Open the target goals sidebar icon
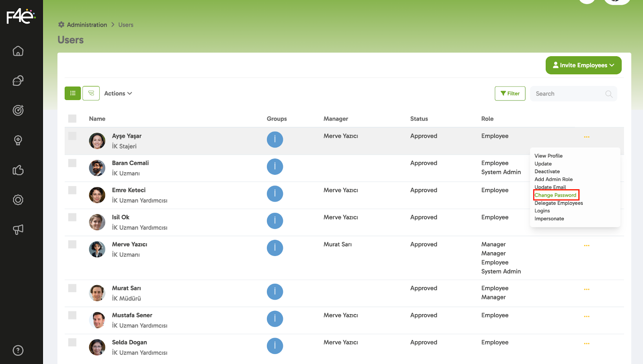The width and height of the screenshot is (643, 364). [x=18, y=110]
